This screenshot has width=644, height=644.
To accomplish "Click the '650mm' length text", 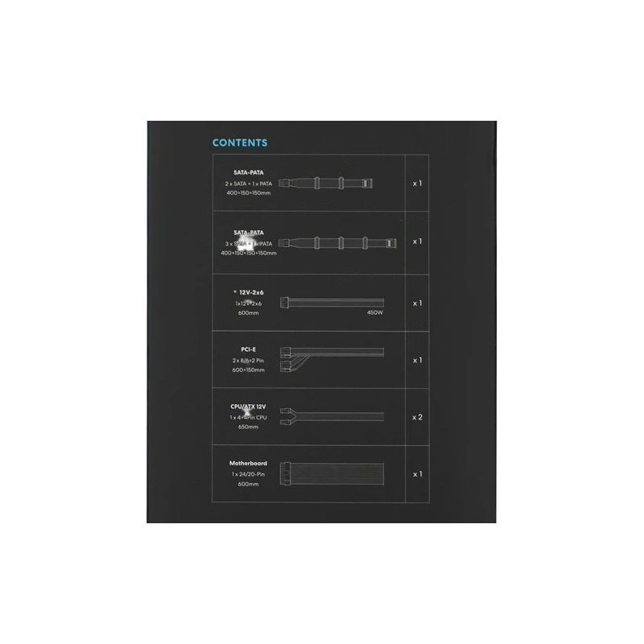I will [x=249, y=427].
